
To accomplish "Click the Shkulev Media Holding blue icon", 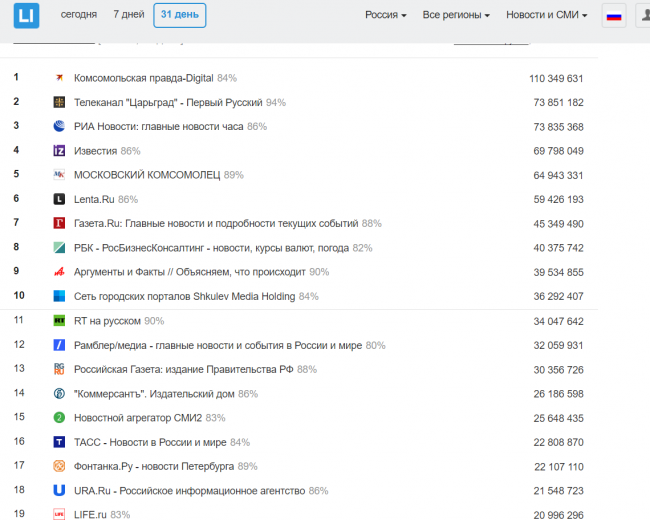I will coord(59,296).
